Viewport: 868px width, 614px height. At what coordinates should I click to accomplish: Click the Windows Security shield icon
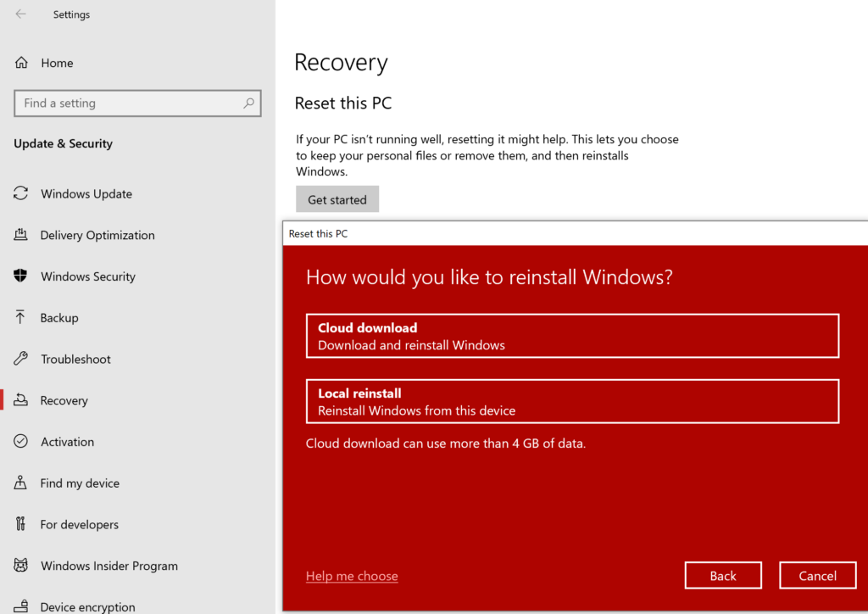tap(20, 276)
